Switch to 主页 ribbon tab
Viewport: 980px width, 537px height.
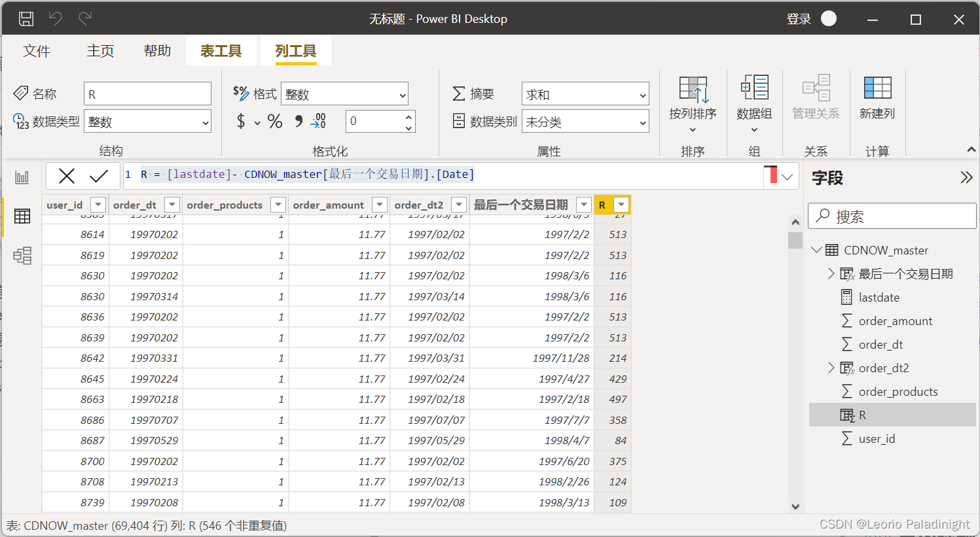click(100, 51)
